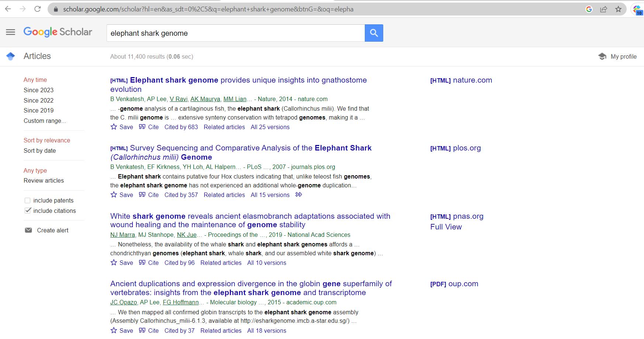Viewport: 644px width, 339px height.
Task: Click the double-arrow icon after the PLoS result
Action: point(298,194)
